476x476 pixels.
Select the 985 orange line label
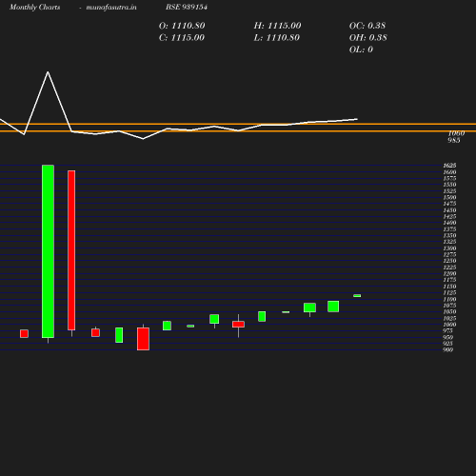tap(454, 140)
